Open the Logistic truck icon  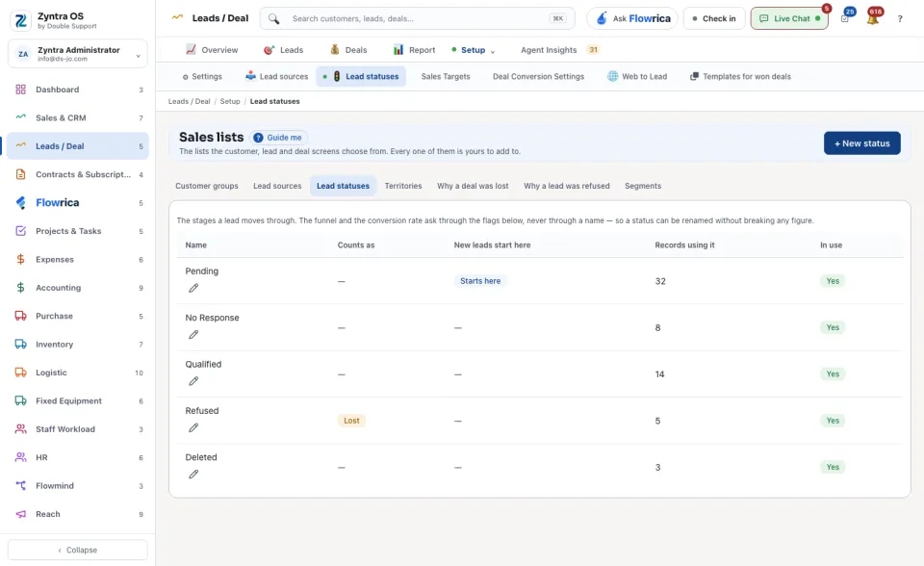20,373
